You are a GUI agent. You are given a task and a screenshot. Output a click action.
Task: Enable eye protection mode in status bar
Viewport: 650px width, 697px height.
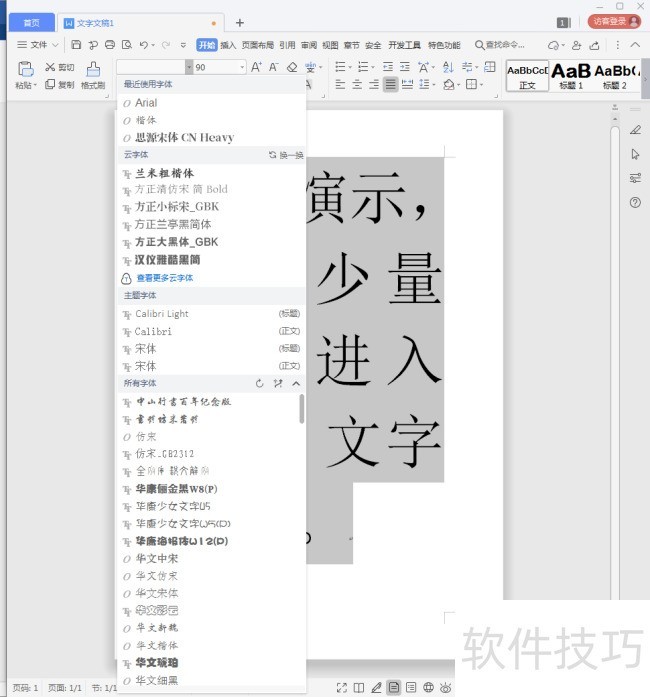tap(446, 687)
